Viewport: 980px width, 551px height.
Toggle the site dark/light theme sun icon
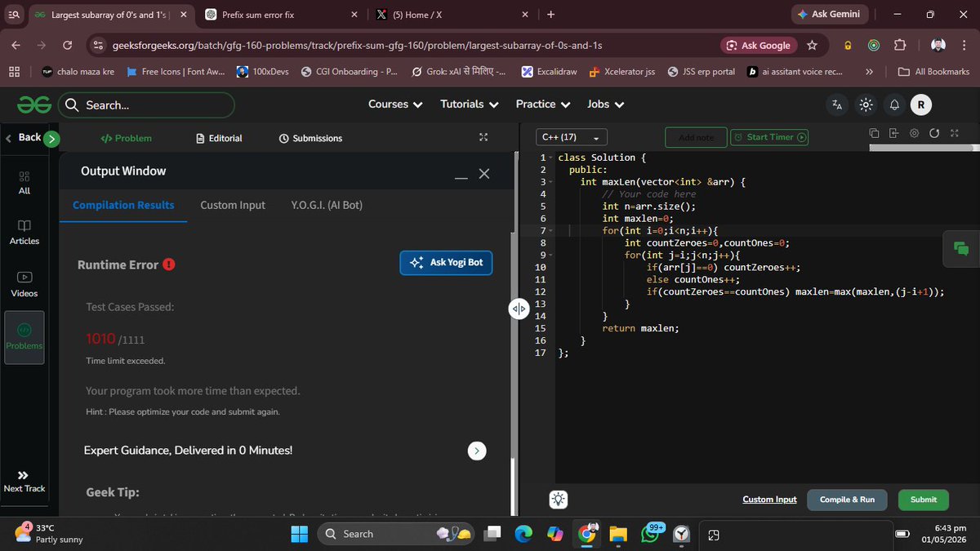(866, 104)
